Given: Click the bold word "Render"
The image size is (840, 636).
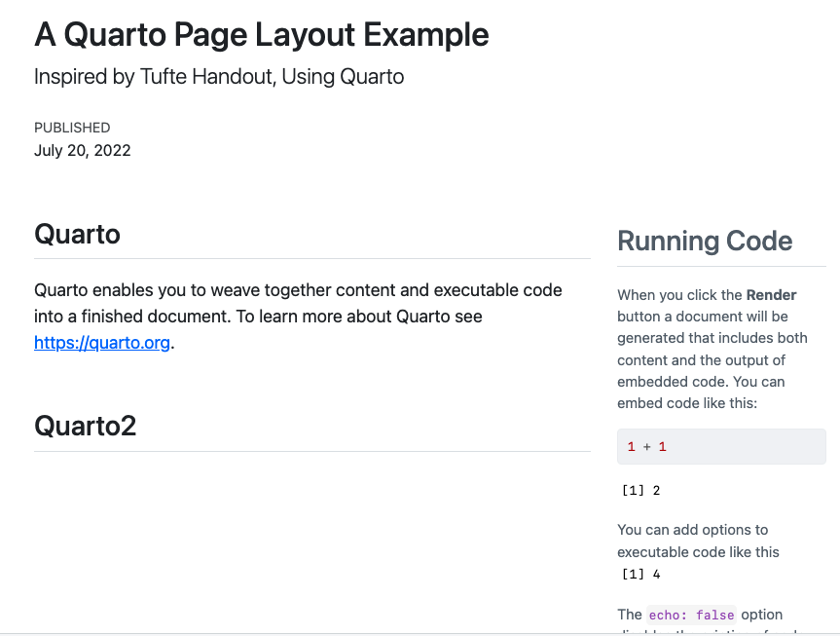Looking at the screenshot, I should point(771,295).
